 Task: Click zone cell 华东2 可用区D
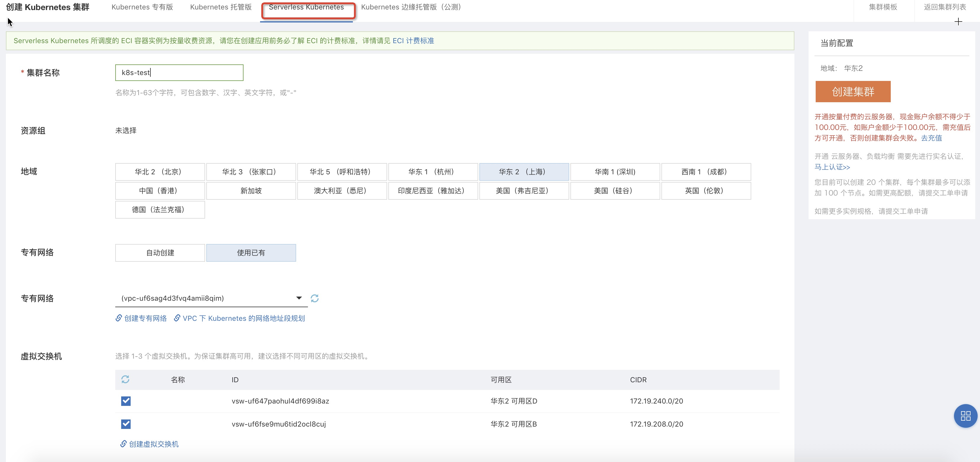(514, 401)
